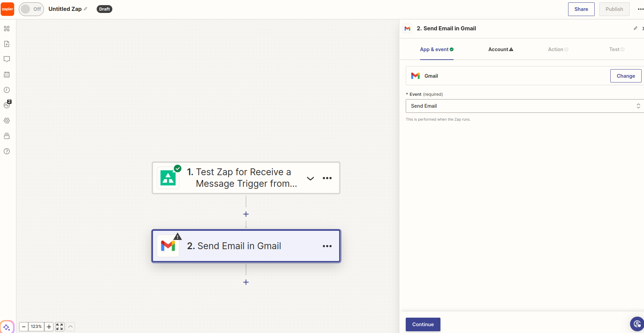Fit the canvas to view
644x333 pixels.
click(x=60, y=327)
